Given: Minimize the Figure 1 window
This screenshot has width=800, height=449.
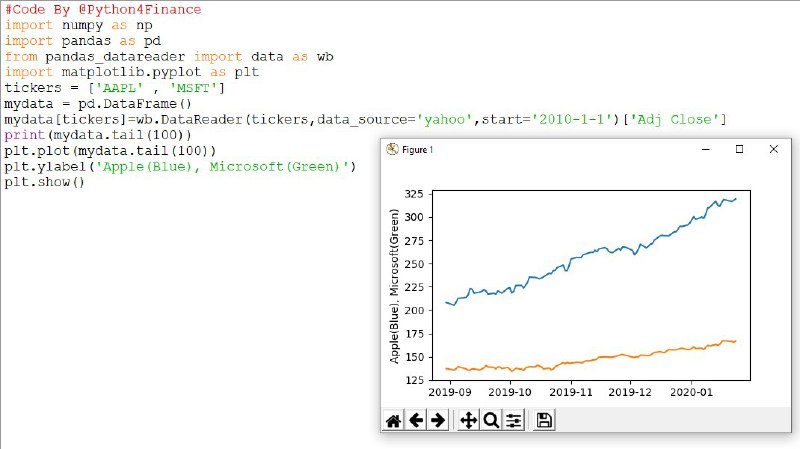Looking at the screenshot, I should pos(706,149).
